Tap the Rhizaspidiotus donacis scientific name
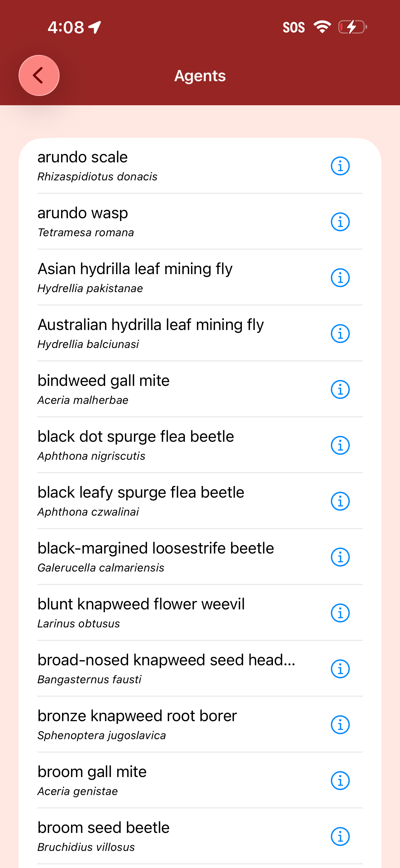The image size is (400, 868). pos(97,177)
